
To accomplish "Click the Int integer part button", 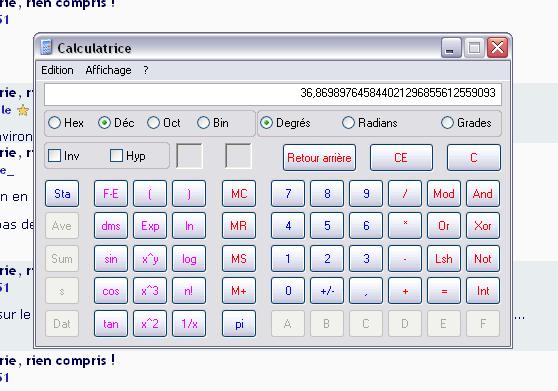I will coord(483,291).
